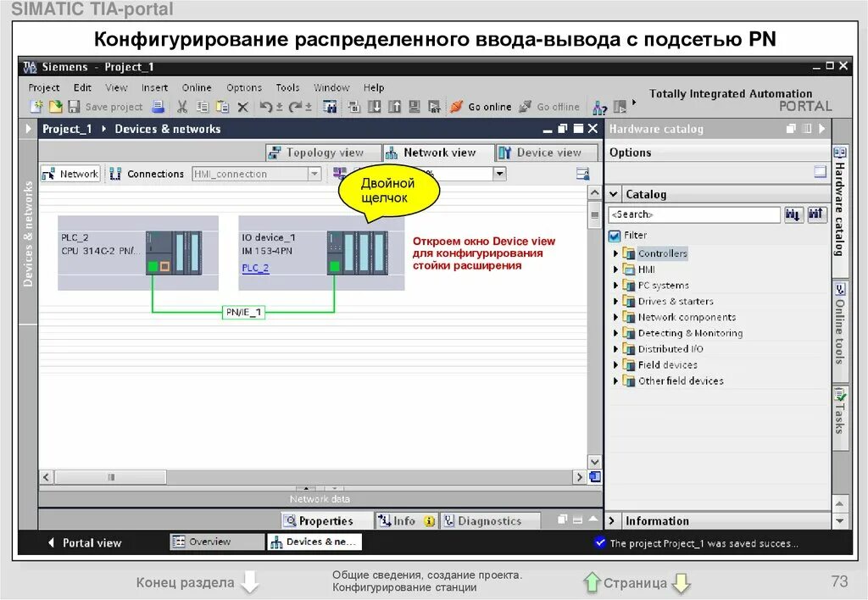
Task: Click Go offline button
Action: click(x=549, y=107)
